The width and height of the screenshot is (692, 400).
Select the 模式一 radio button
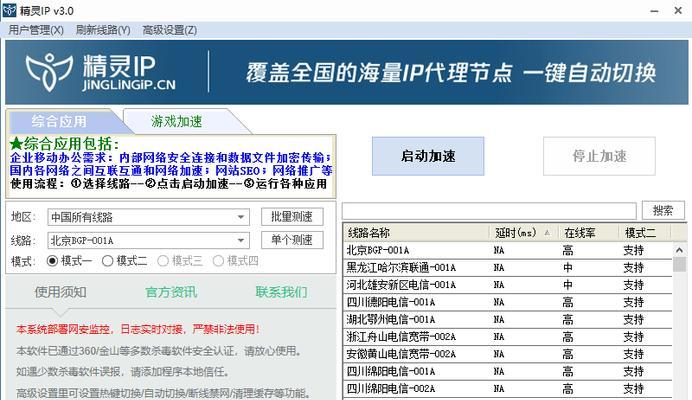52,261
